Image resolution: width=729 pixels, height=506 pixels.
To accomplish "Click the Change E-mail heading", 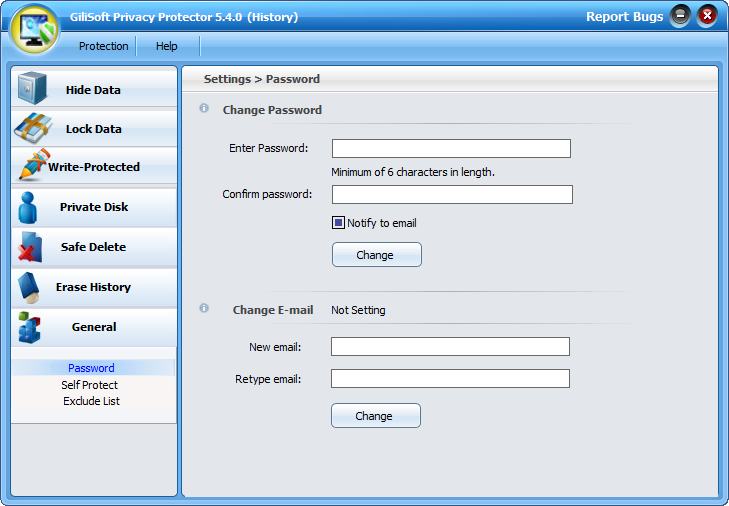I will [x=273, y=310].
